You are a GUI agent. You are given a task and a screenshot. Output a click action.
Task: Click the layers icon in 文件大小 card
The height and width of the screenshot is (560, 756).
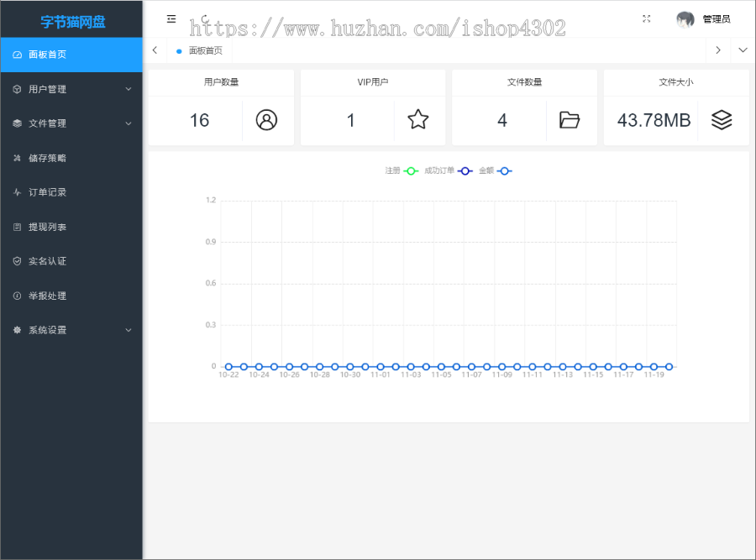[x=722, y=119]
